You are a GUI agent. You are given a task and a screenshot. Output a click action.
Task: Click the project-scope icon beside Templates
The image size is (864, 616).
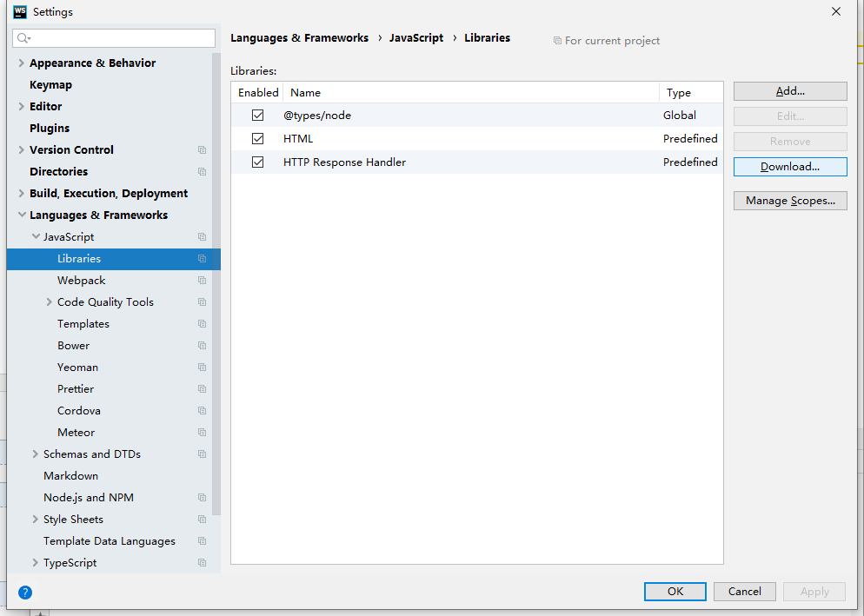pyautogui.click(x=203, y=324)
